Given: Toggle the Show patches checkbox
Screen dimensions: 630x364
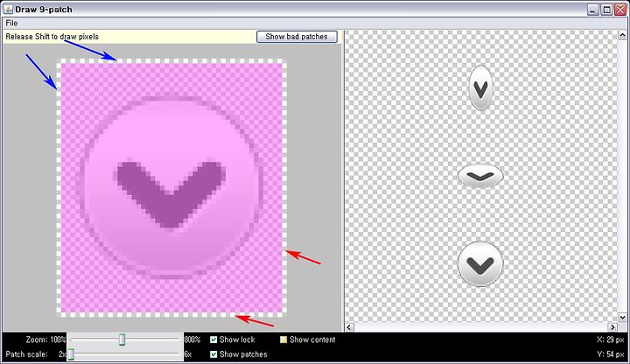Looking at the screenshot, I should coord(213,354).
